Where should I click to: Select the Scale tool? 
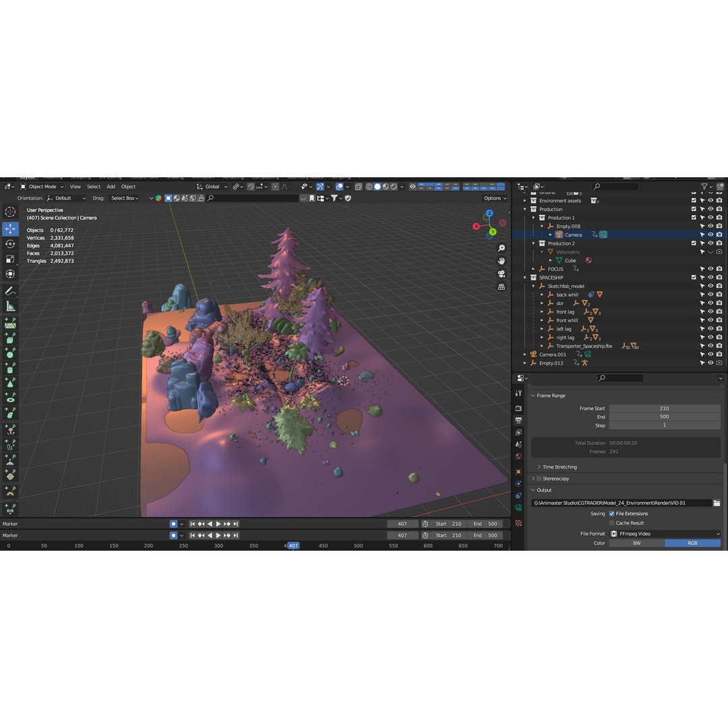(10, 259)
